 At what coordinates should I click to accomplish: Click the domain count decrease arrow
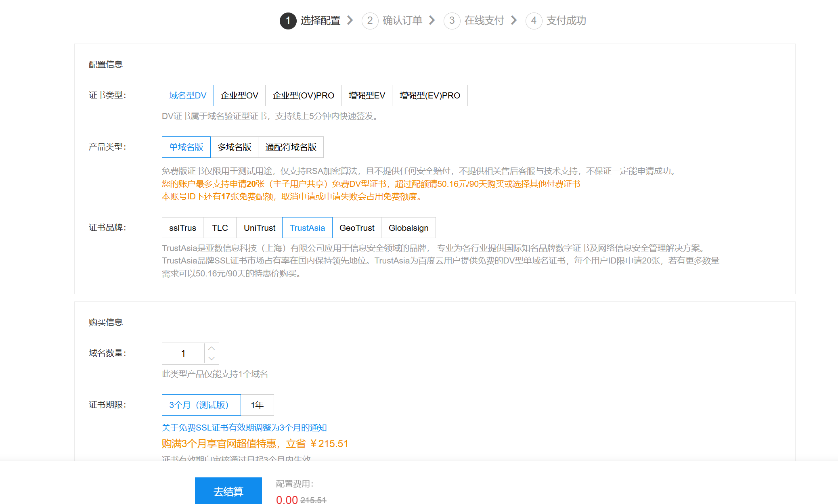[212, 358]
